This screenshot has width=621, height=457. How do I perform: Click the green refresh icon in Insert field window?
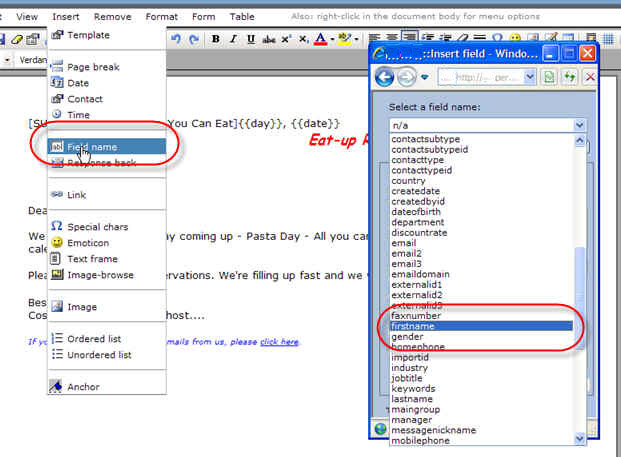click(570, 77)
